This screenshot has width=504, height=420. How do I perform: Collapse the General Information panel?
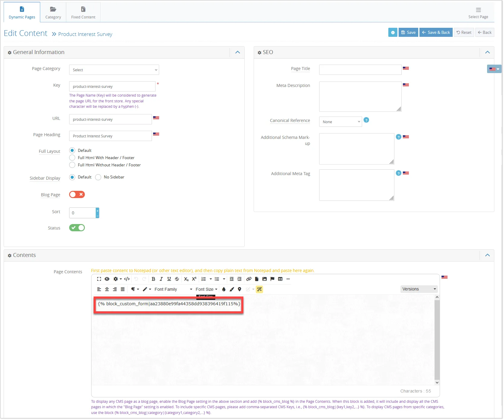click(238, 53)
